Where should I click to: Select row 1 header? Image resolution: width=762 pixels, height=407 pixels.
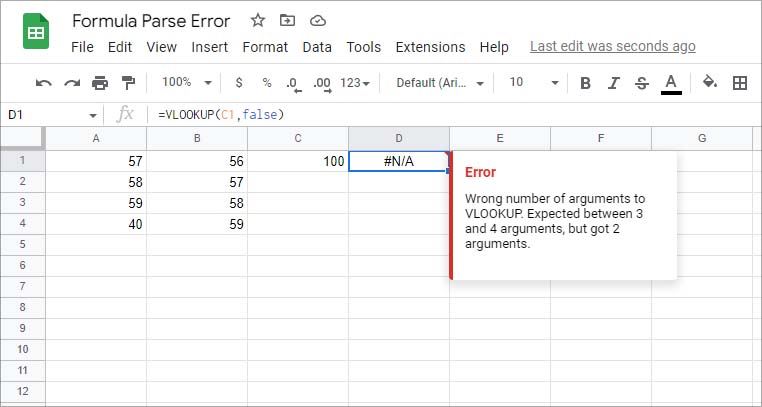pos(23,161)
